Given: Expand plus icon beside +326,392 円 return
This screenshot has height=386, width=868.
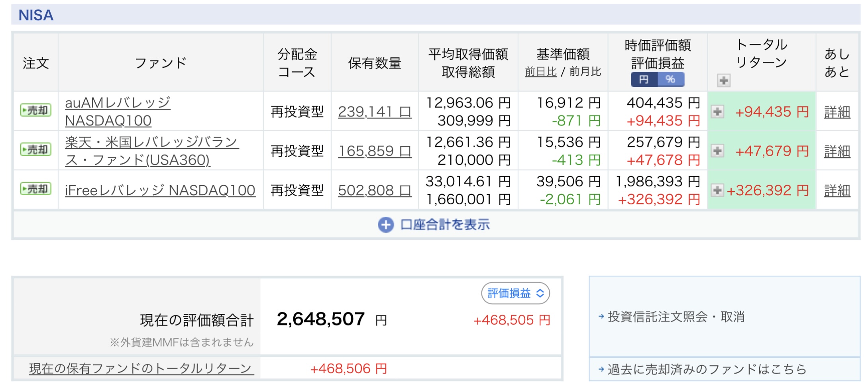Looking at the screenshot, I should (x=717, y=190).
